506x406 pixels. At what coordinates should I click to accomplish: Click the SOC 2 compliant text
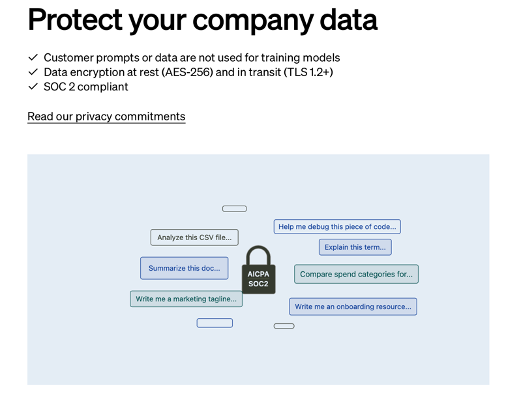86,87
